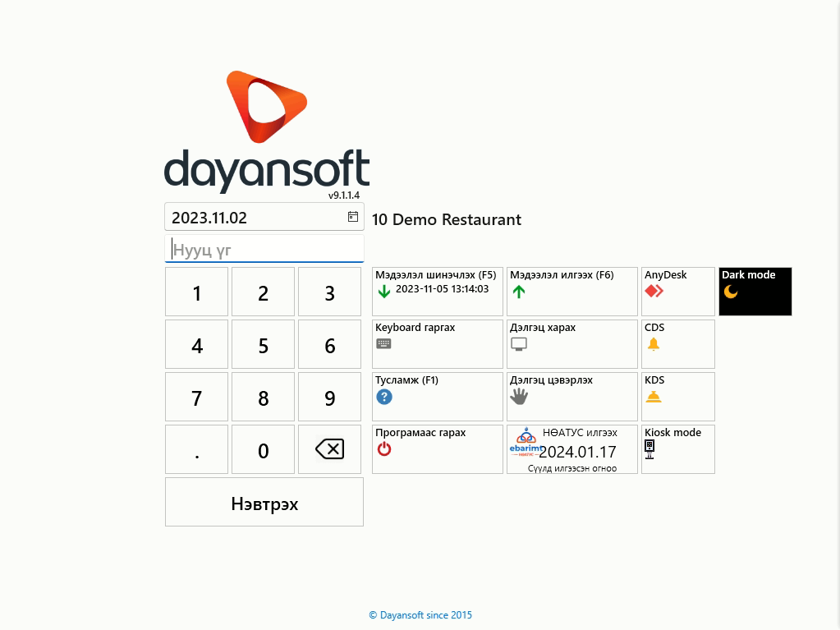Click the Мэдээлэл илгээх (F6) label
The height and width of the screenshot is (630, 840).
562,275
